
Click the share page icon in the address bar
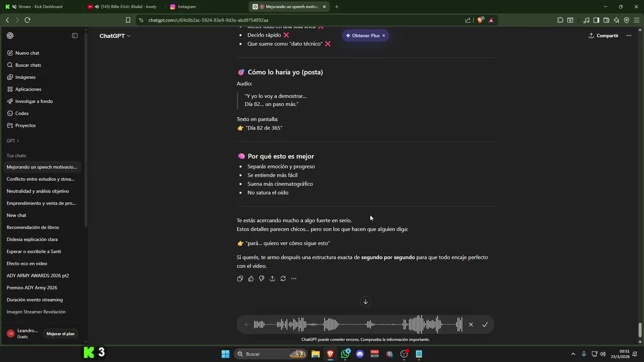click(468, 20)
